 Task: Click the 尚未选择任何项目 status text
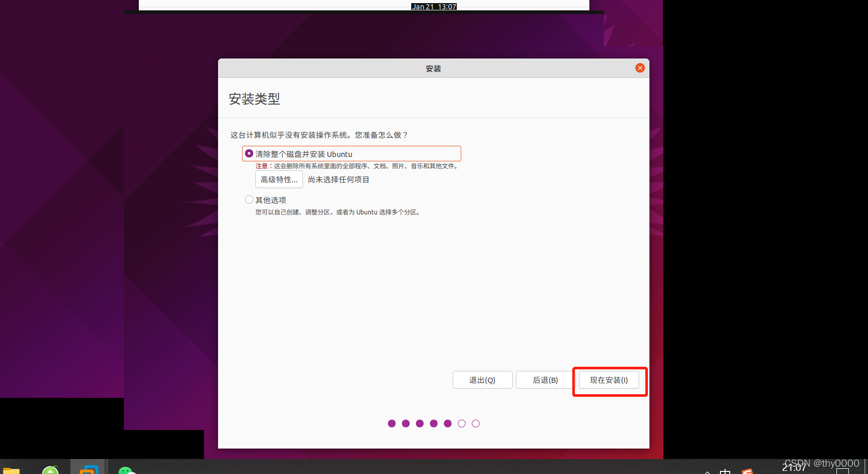click(339, 180)
